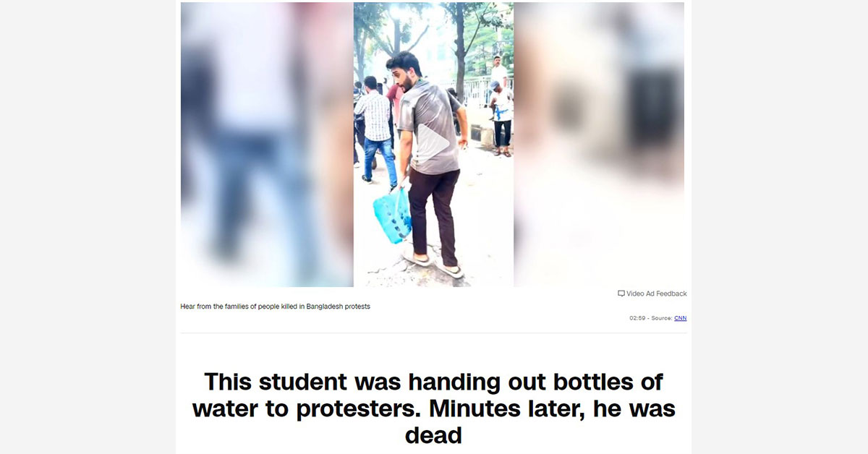Click the 02:59 video duration label

637,318
